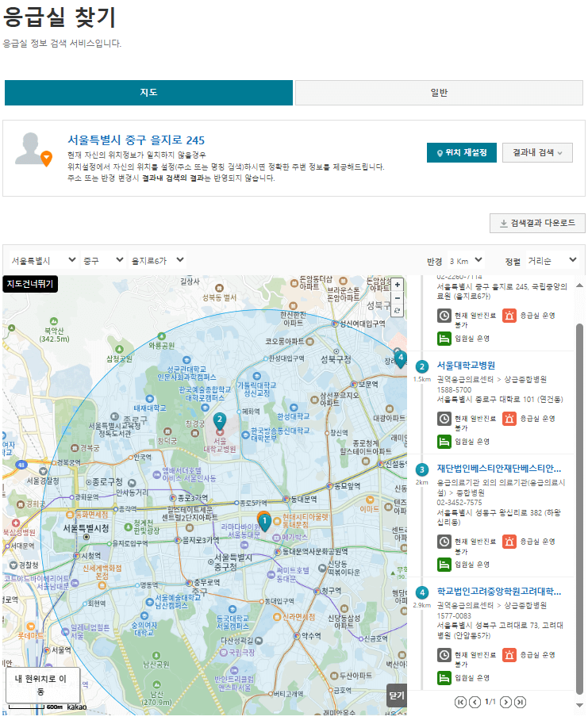The width and height of the screenshot is (588, 728).
Task: Click inpatient bed icon for 국립중앙의료원 entry
Action: click(444, 339)
